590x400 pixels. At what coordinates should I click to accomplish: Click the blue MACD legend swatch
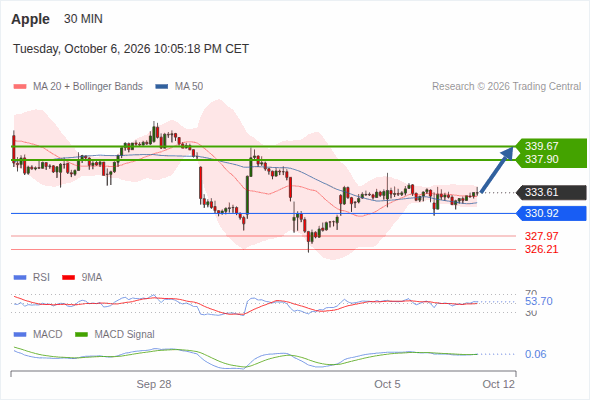point(20,335)
